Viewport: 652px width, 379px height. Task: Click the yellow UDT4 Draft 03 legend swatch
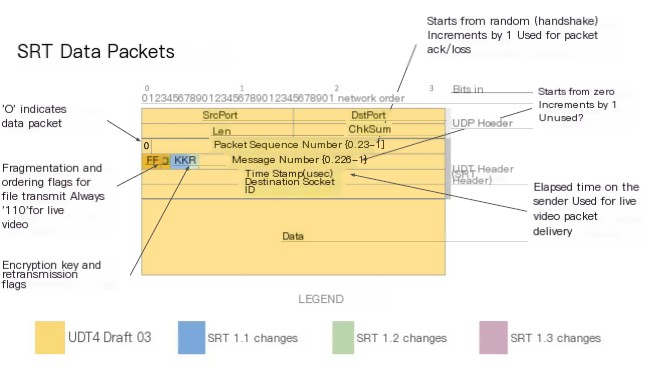(50, 337)
